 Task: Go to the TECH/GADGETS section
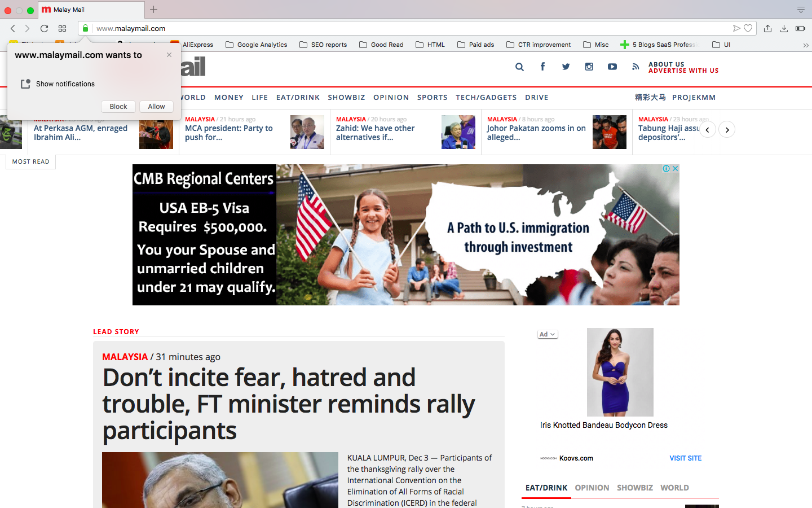click(x=486, y=97)
